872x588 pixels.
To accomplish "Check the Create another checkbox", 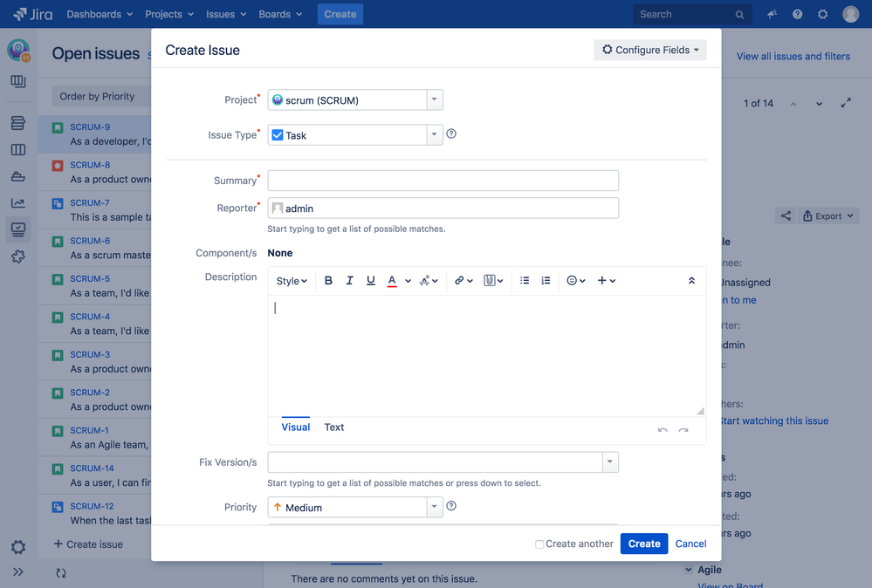I will (539, 544).
